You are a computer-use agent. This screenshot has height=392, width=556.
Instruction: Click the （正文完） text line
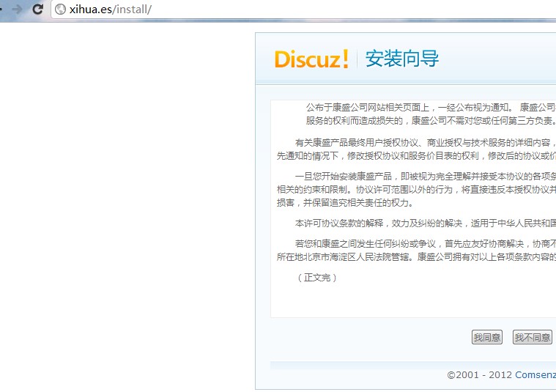coord(316,278)
